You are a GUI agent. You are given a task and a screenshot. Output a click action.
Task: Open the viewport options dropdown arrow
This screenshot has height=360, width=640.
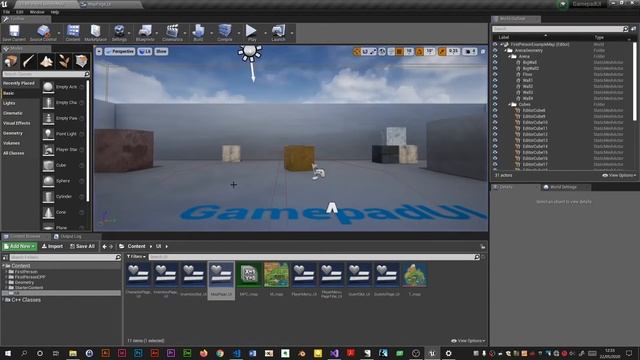pos(99,51)
